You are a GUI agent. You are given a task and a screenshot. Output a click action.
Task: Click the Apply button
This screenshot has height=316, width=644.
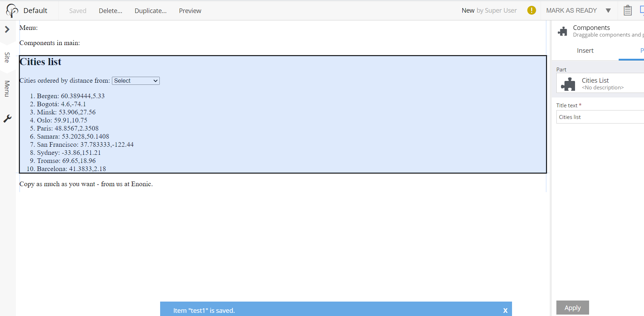573,308
